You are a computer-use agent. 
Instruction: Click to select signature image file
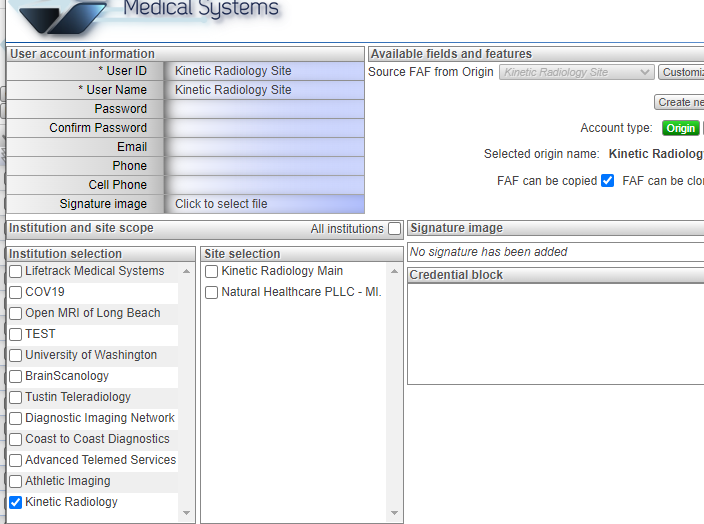(264, 204)
